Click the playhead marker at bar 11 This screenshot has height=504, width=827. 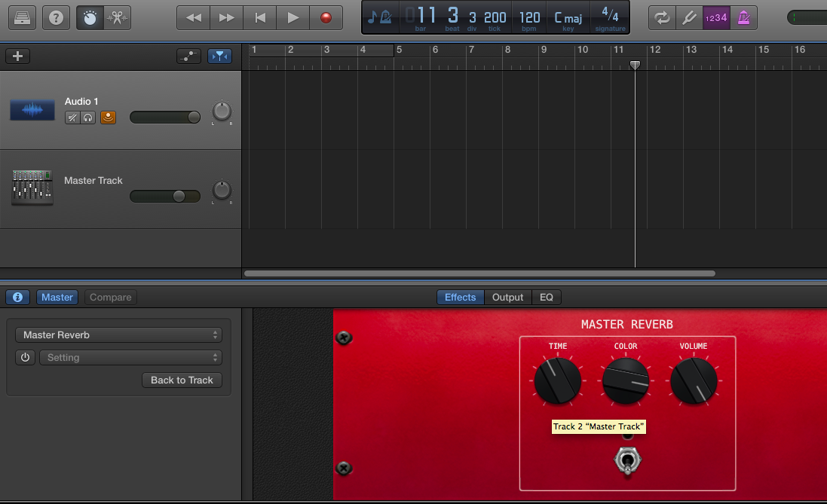[x=635, y=65]
